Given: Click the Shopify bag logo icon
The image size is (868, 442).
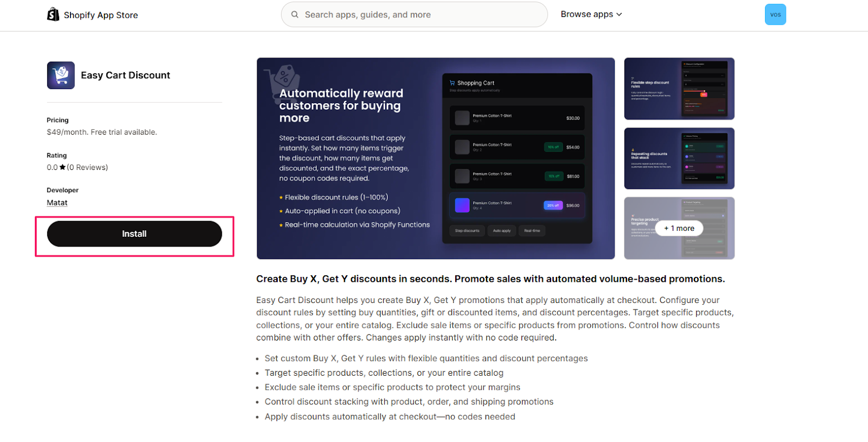Looking at the screenshot, I should [53, 15].
